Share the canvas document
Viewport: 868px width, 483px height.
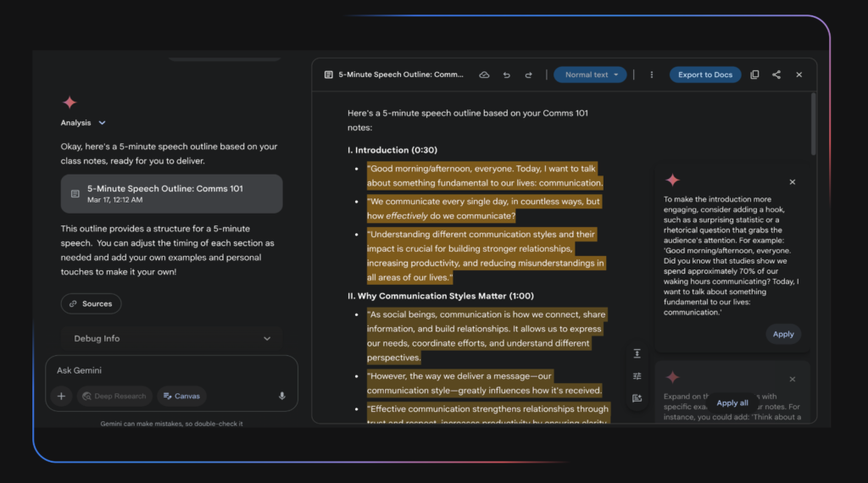tap(776, 75)
